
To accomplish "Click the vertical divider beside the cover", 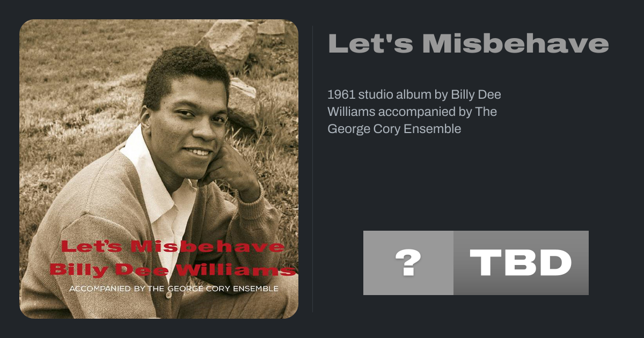I will [313, 169].
